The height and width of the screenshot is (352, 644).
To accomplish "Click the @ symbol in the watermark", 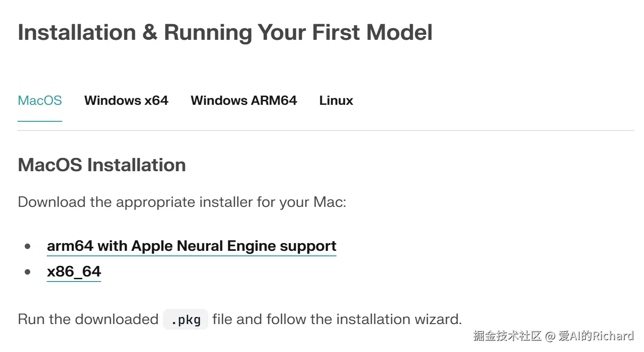I will (550, 336).
